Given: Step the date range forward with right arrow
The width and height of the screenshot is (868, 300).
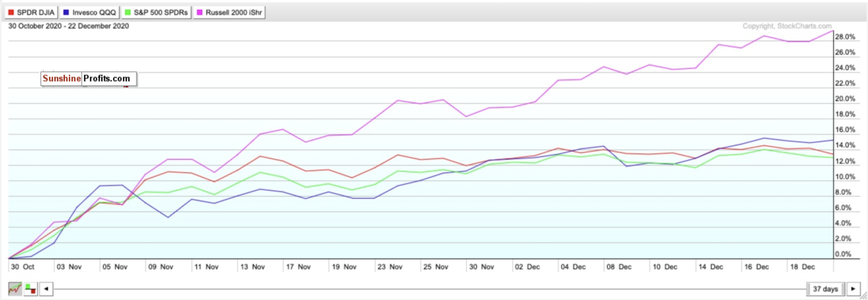Looking at the screenshot, I should click(x=853, y=289).
